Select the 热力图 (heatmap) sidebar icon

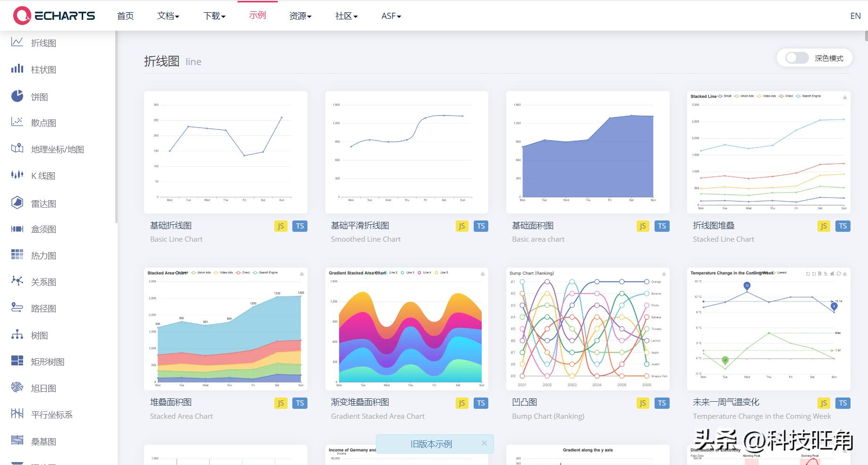tap(17, 255)
